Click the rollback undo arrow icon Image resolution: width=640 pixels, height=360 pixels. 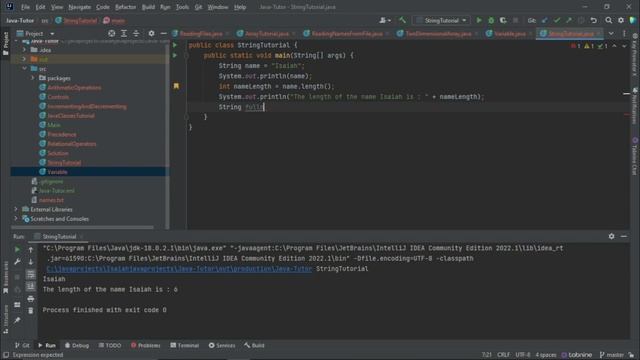593,20
